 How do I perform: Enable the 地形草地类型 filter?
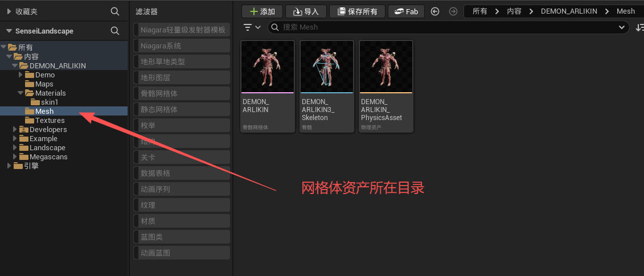182,61
